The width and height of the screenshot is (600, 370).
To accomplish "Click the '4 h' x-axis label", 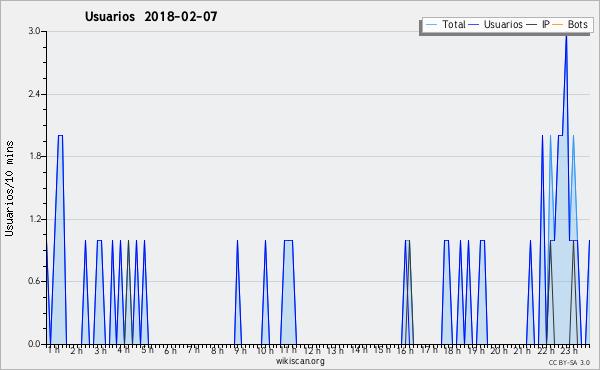I will click(123, 350).
